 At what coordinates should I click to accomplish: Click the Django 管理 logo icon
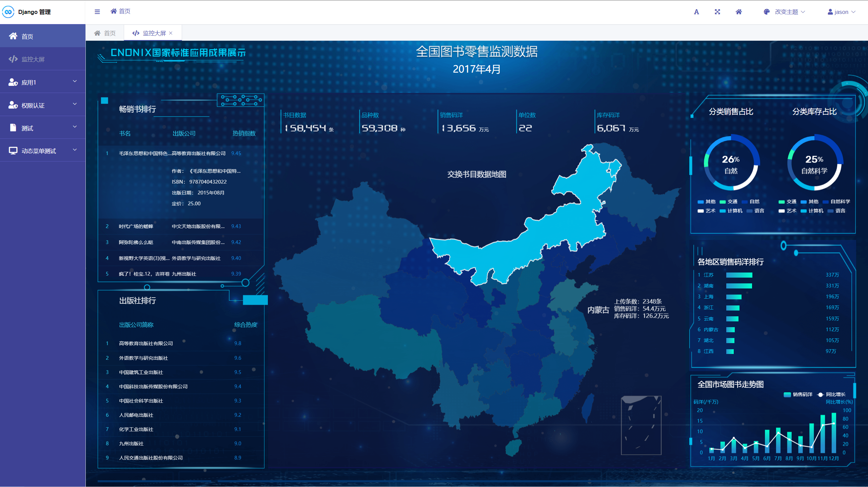(8, 12)
